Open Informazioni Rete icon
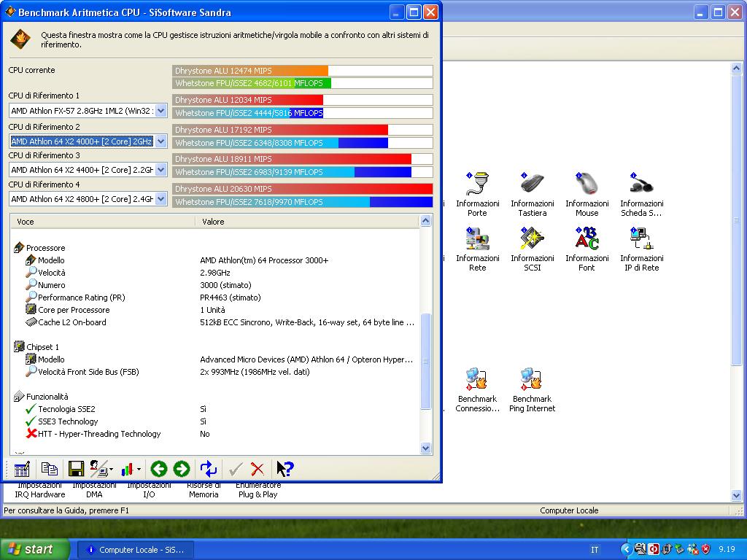 pyautogui.click(x=477, y=249)
